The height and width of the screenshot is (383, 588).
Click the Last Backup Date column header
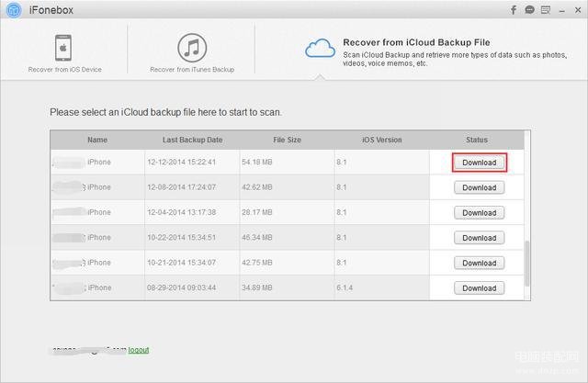[192, 140]
